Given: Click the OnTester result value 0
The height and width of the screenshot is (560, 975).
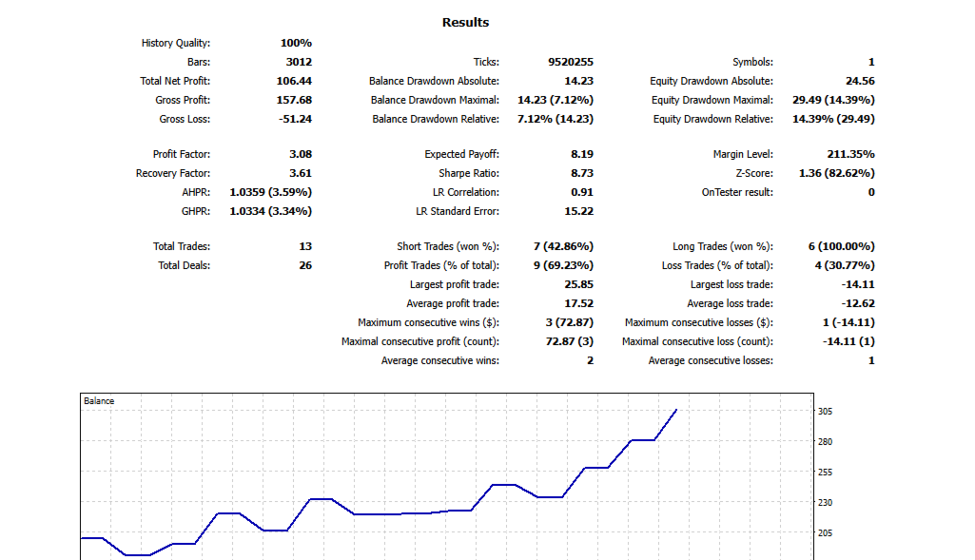Looking at the screenshot, I should coord(871,192).
